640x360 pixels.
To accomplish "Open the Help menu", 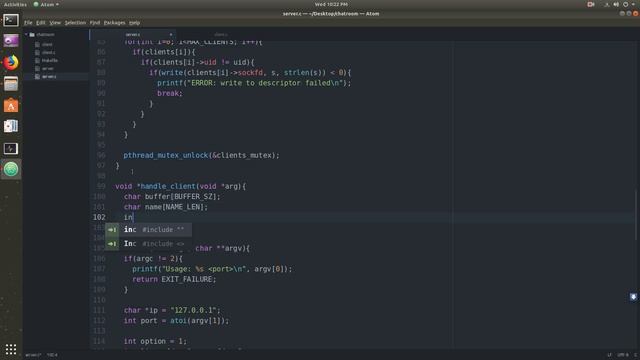I will 134,23.
